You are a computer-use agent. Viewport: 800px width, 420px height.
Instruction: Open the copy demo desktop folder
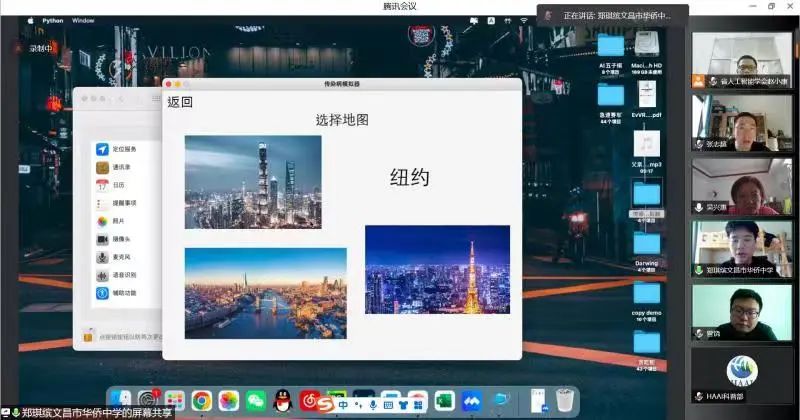(x=646, y=301)
